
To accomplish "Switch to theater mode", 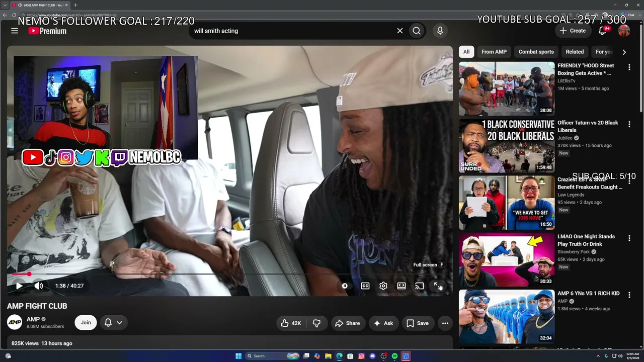I will click(x=401, y=286).
